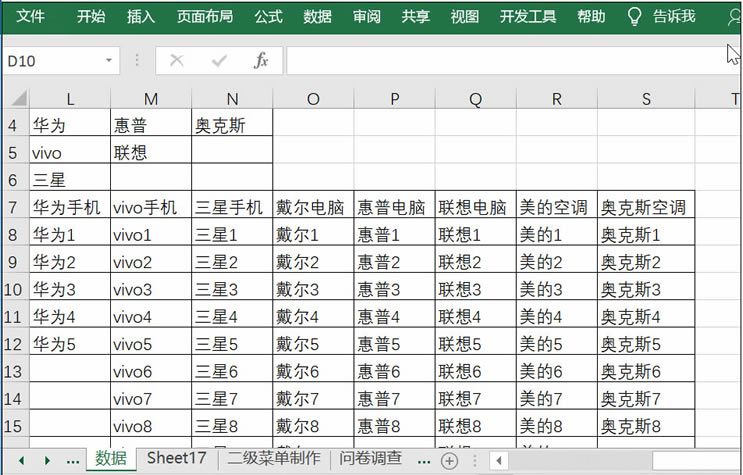The height and width of the screenshot is (475, 743).
Task: Select column R header
Action: point(557,99)
